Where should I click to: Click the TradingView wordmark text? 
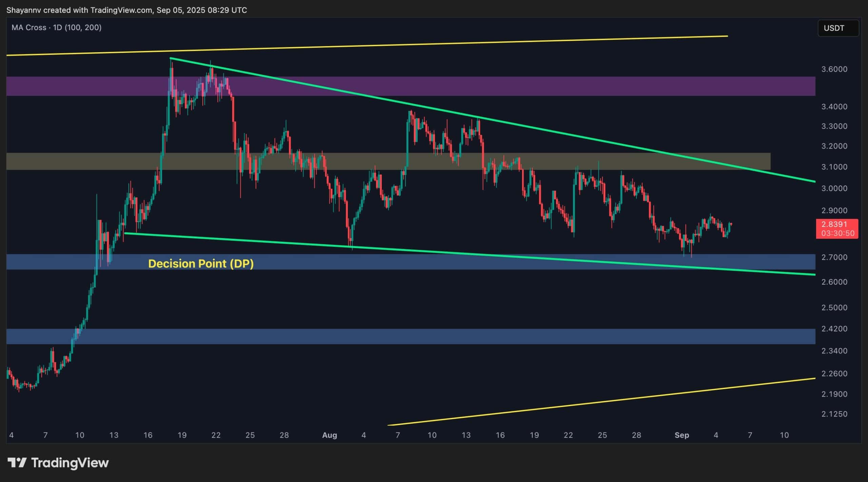[x=70, y=463]
